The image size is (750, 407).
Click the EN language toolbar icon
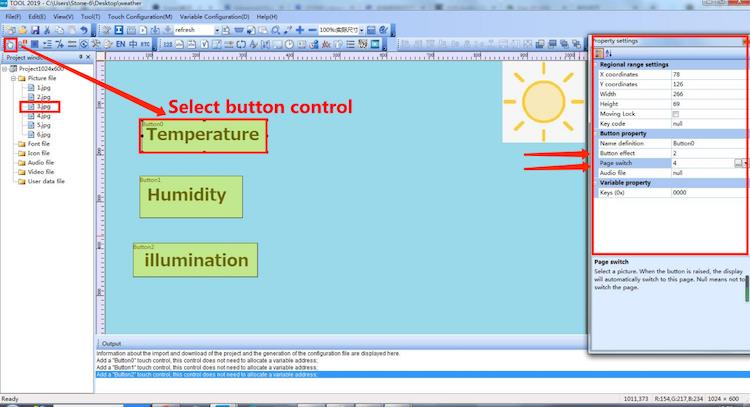(120, 44)
